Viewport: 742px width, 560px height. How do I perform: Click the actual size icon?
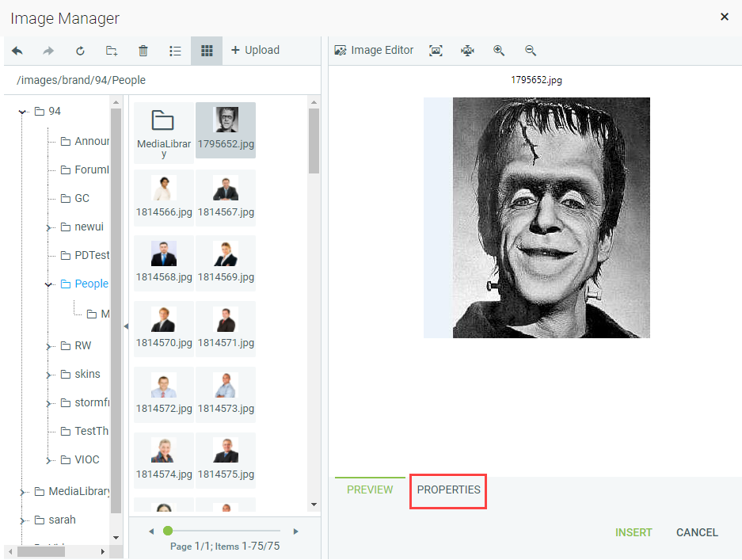467,51
